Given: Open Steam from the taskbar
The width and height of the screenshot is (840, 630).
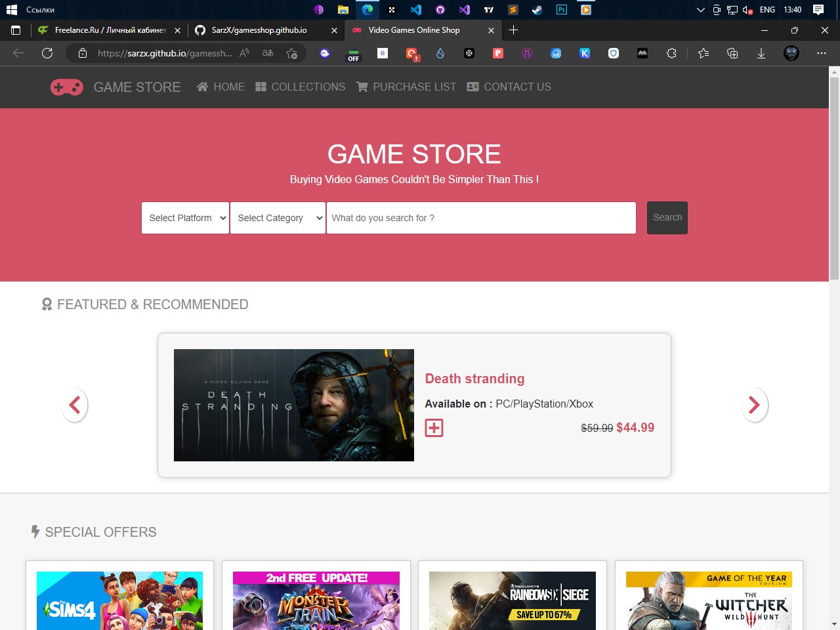Looking at the screenshot, I should coord(537,10).
